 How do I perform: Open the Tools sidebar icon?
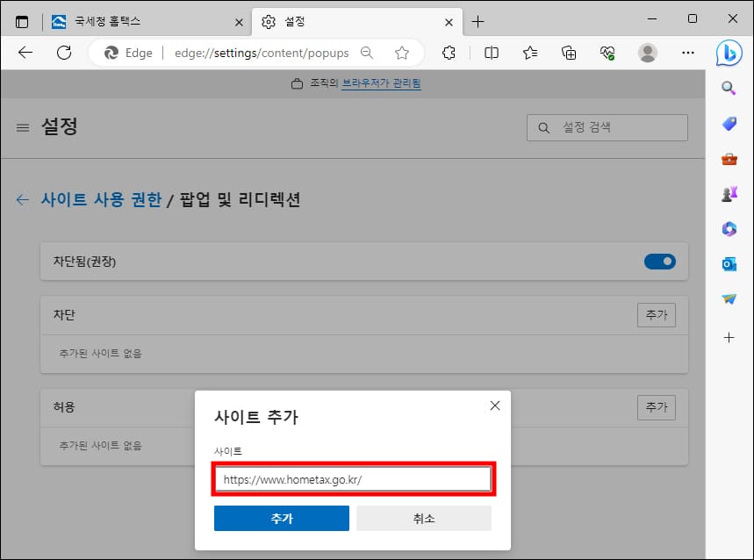(x=729, y=159)
